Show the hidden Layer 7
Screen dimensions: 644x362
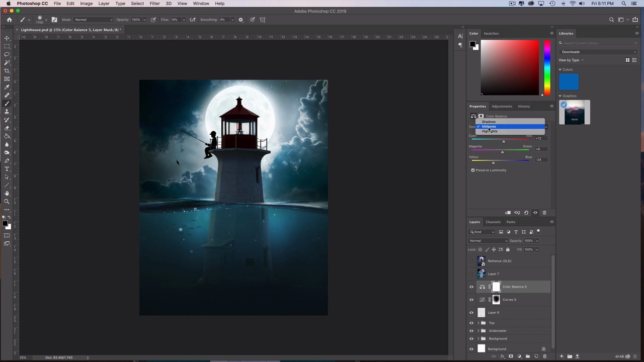click(471, 274)
